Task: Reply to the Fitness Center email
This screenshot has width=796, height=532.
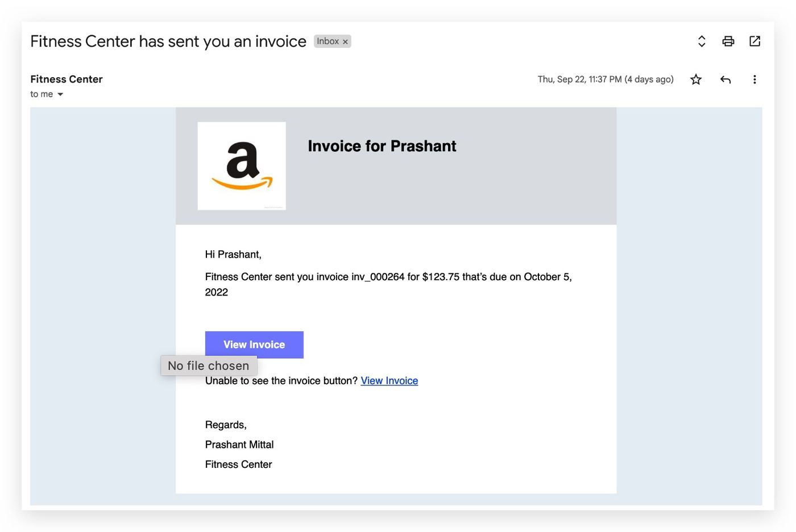Action: [725, 80]
